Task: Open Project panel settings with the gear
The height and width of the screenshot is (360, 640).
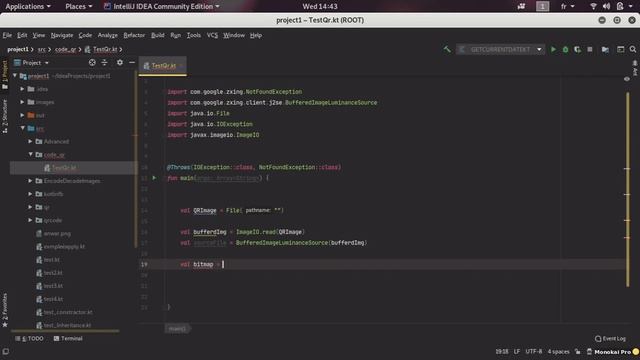Action: [120, 62]
